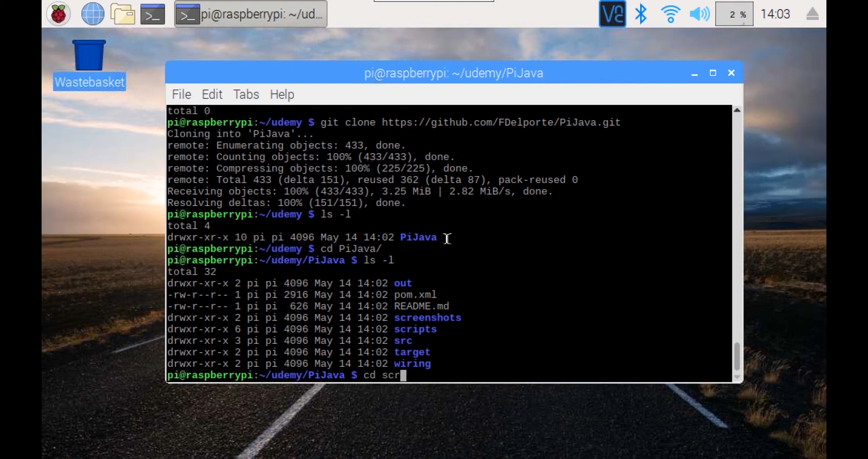Launch a new Terminal from the taskbar

point(152,14)
